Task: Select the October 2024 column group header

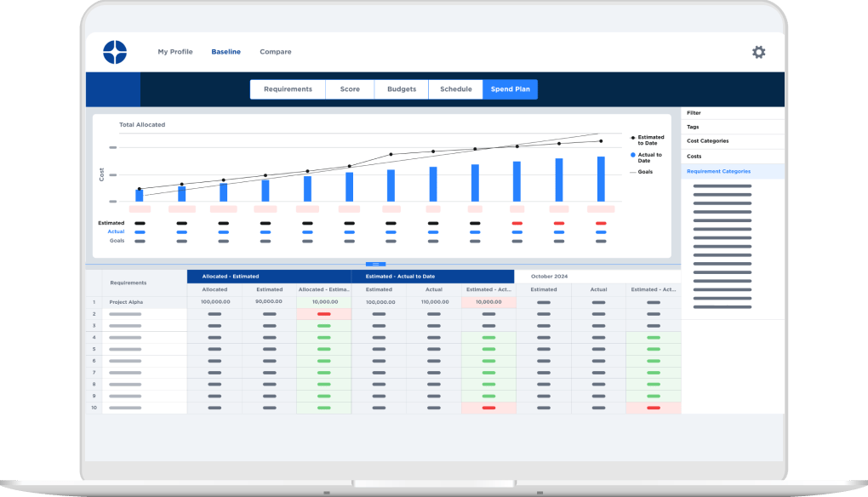Action: tap(598, 277)
